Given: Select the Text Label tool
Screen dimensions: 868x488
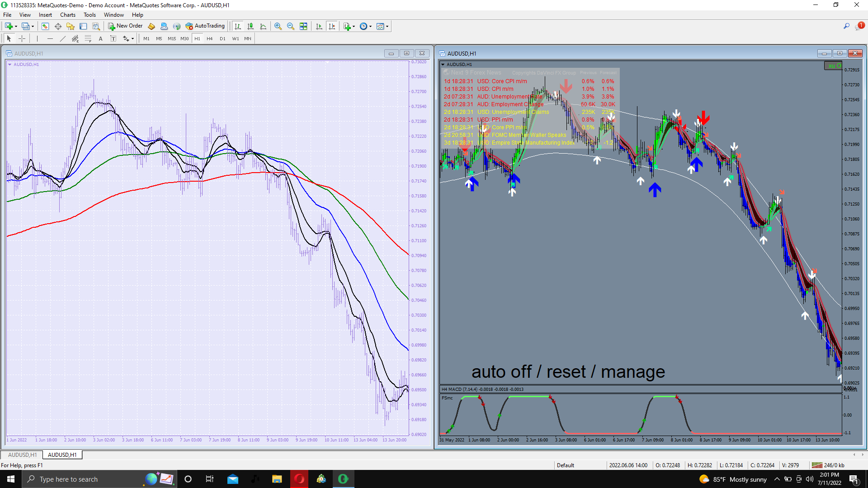Looking at the screenshot, I should tap(113, 39).
